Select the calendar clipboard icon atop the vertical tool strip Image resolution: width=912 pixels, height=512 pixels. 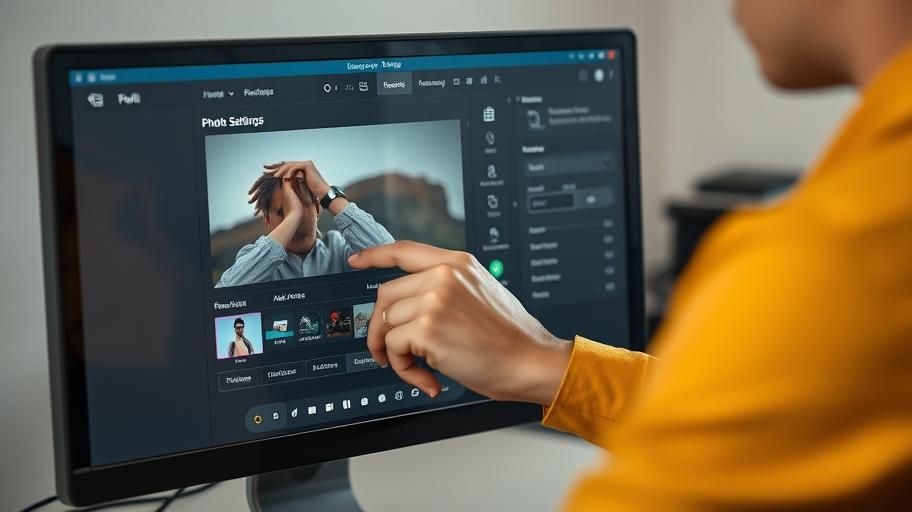[x=489, y=114]
